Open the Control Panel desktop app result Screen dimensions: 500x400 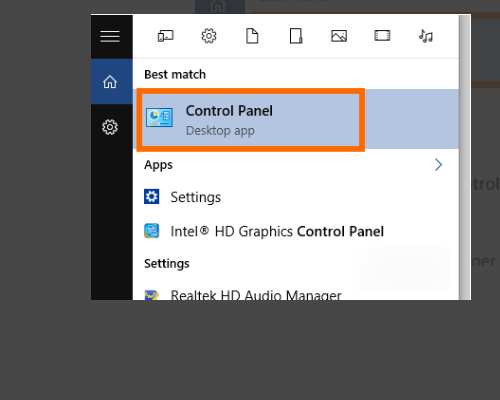pos(296,119)
